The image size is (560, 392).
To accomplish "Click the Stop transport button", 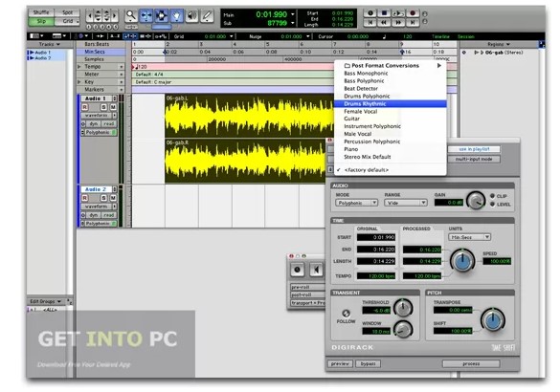I will coord(384,13).
